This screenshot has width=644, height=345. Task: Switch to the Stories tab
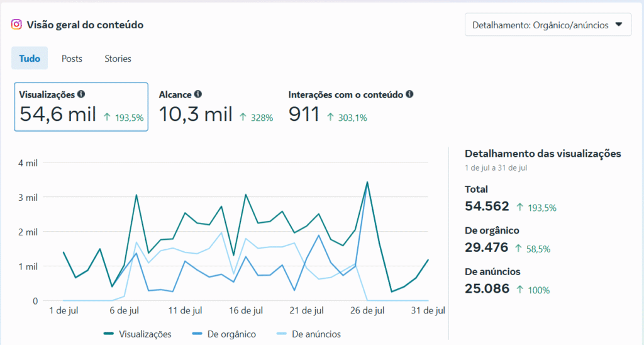click(x=118, y=59)
